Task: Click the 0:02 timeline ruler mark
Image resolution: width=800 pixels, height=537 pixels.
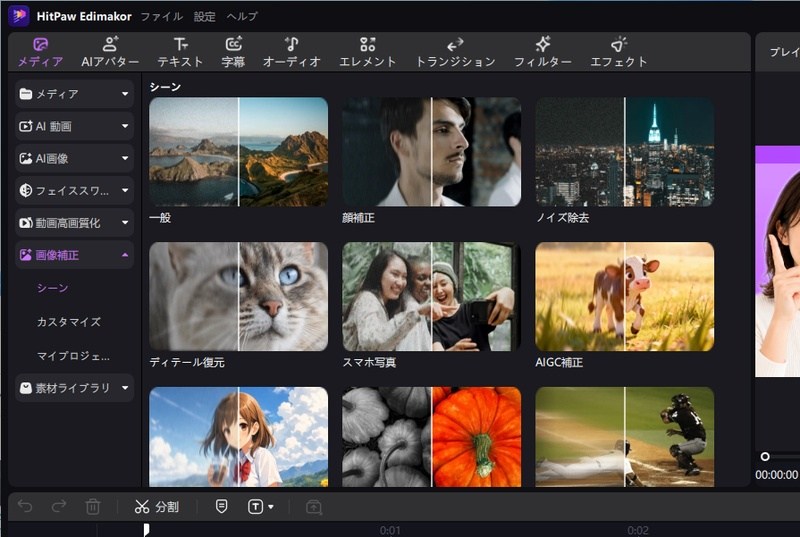Action: pos(638,530)
